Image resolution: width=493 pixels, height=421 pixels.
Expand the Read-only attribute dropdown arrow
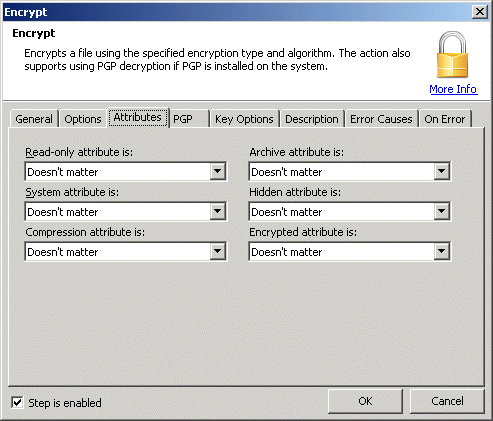[x=218, y=171]
